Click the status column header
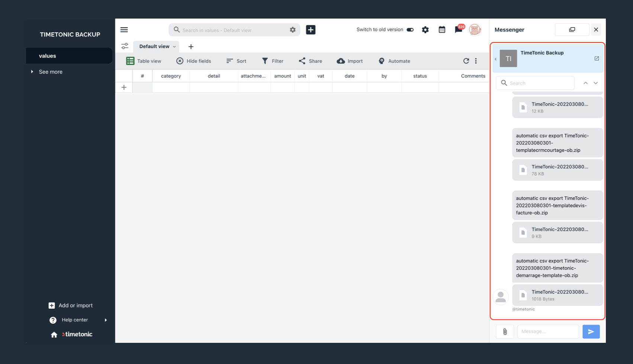This screenshot has height=364, width=633. click(420, 76)
